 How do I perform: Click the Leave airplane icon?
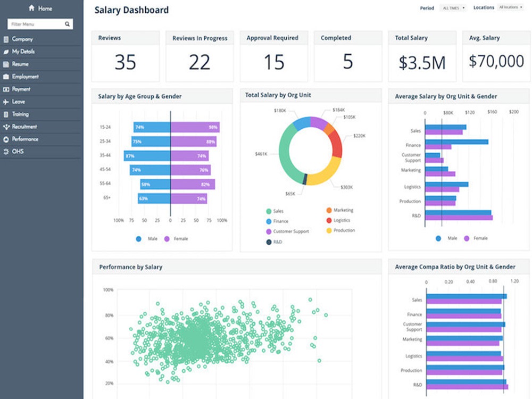click(6, 102)
